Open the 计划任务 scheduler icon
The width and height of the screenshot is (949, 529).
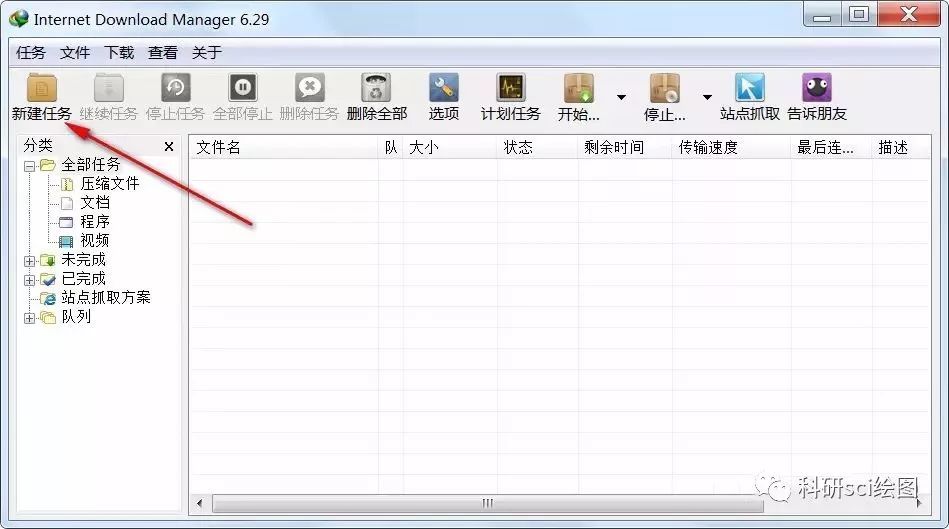click(x=511, y=88)
